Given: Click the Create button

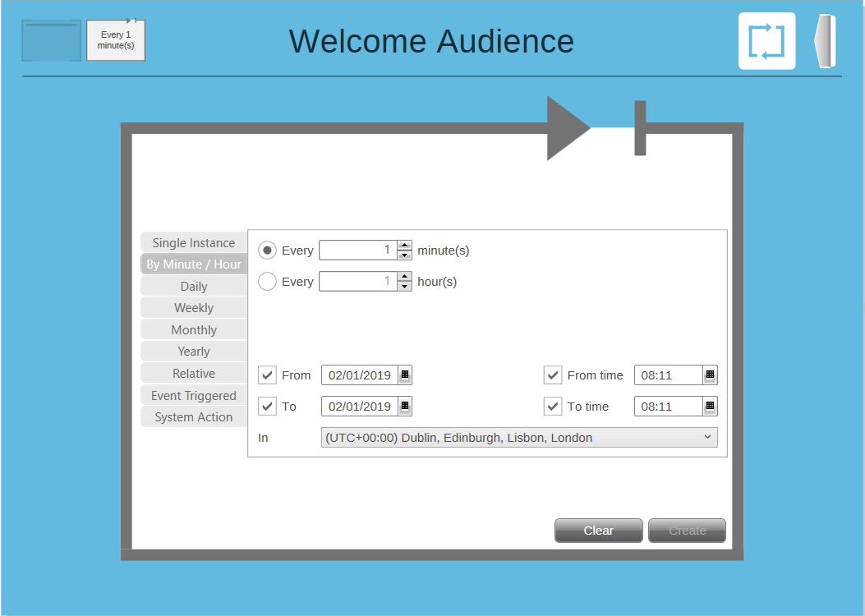Looking at the screenshot, I should (x=687, y=531).
